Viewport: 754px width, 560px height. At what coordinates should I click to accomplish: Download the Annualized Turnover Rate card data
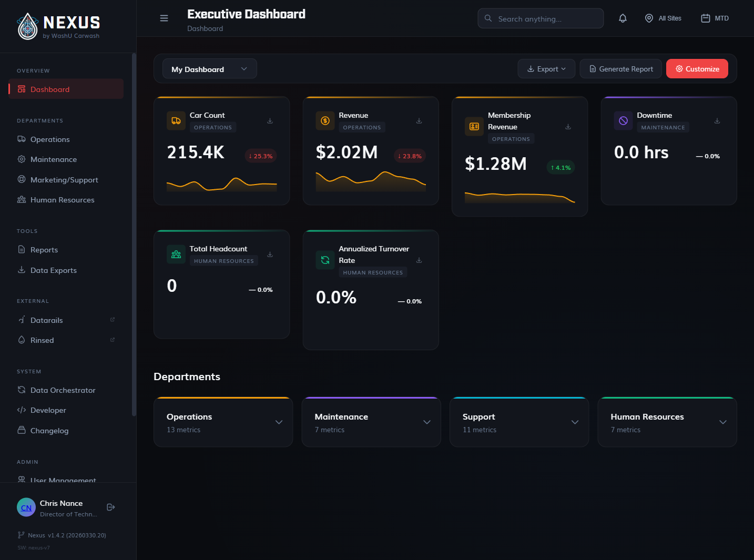coord(419,260)
